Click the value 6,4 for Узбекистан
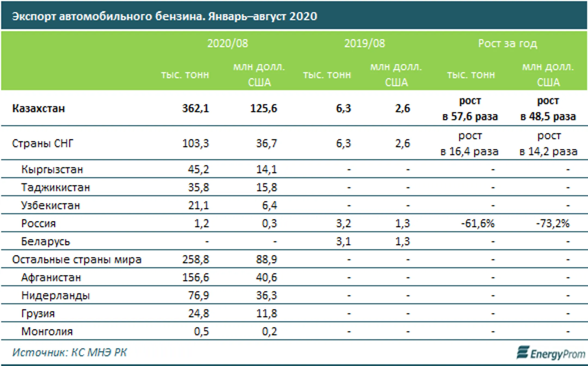The height and width of the screenshot is (366, 588). [269, 205]
